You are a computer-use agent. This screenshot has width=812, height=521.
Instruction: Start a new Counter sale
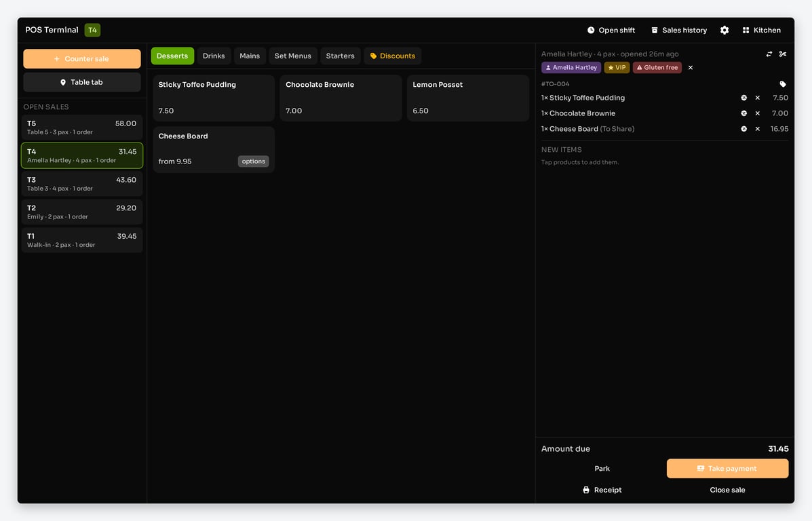coord(82,58)
